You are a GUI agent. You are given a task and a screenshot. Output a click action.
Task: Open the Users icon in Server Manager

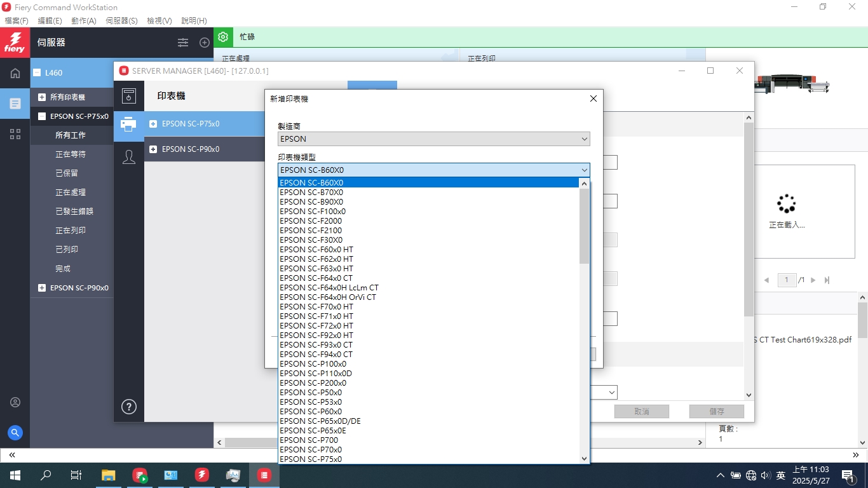[128, 157]
